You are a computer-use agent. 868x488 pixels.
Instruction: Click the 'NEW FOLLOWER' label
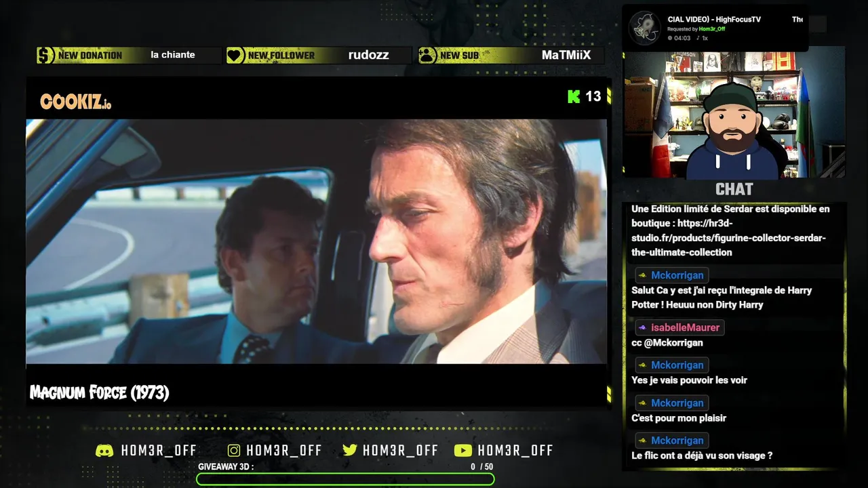281,56
